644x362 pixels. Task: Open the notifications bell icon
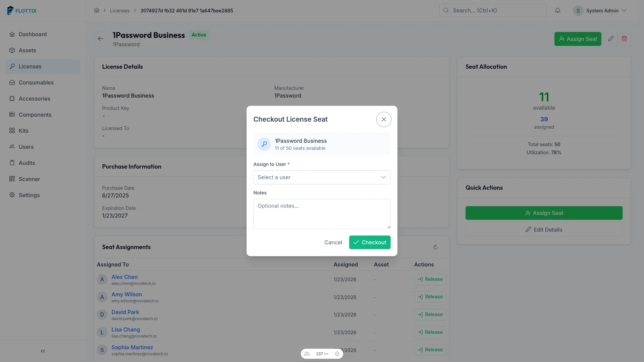pos(557,10)
